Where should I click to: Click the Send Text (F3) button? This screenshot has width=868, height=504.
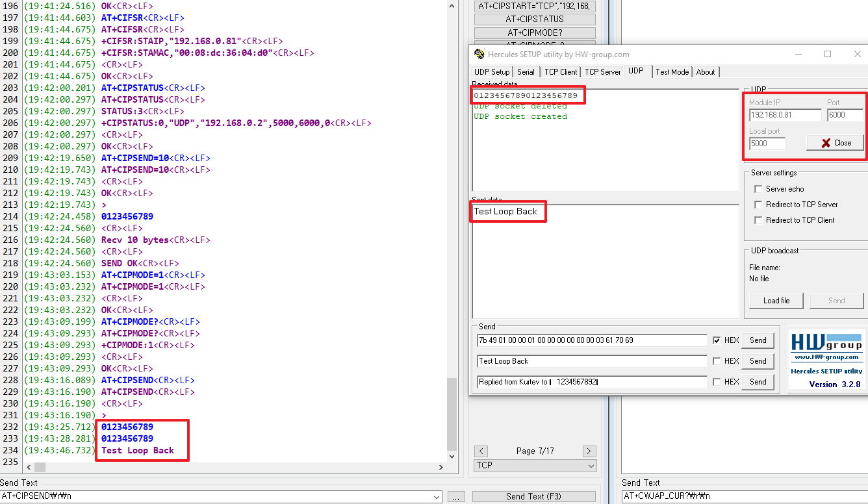533,497
